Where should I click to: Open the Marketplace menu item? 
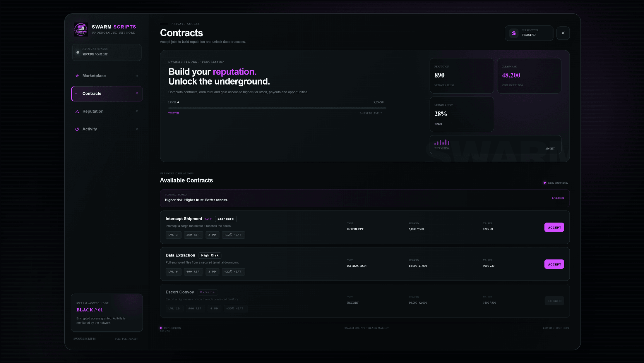[107, 76]
